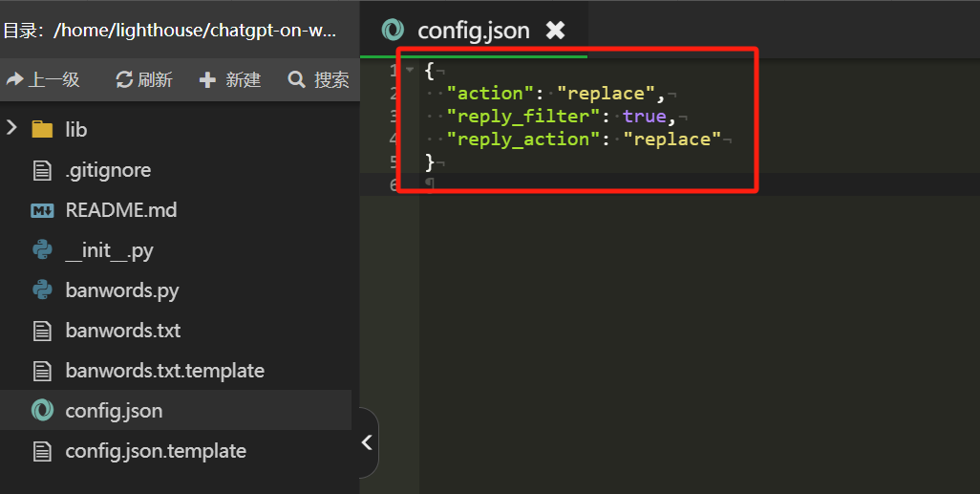Viewport: 980px width, 494px height.
Task: Open banwords.txt.template in the file tree
Action: 164,371
